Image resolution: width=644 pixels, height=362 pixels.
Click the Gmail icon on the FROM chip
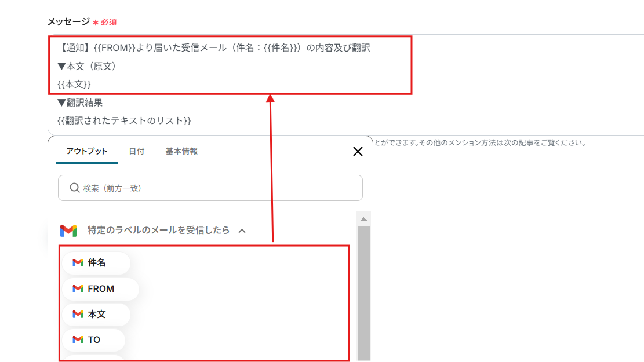78,288
